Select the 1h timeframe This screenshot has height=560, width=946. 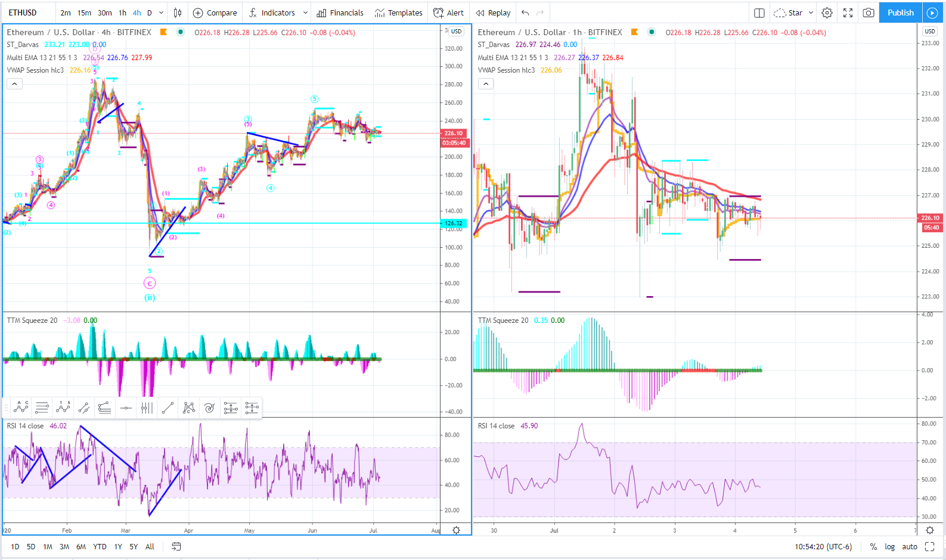pos(122,13)
